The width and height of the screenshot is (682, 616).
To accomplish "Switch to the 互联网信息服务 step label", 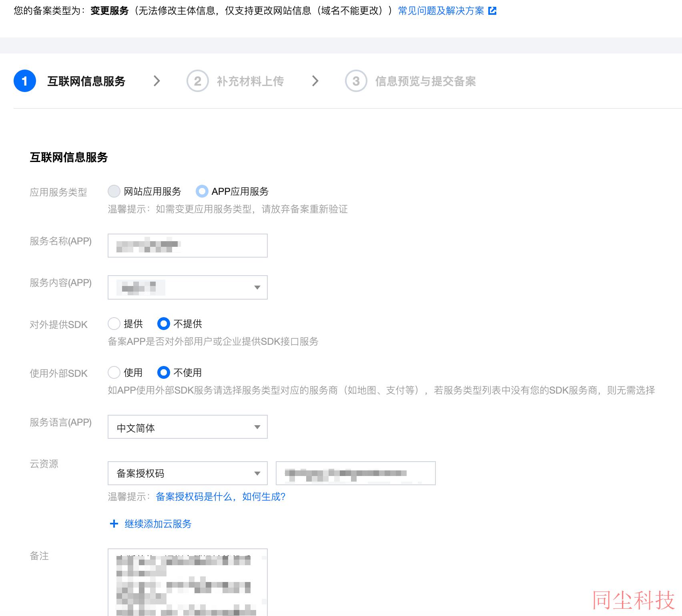I will (86, 81).
